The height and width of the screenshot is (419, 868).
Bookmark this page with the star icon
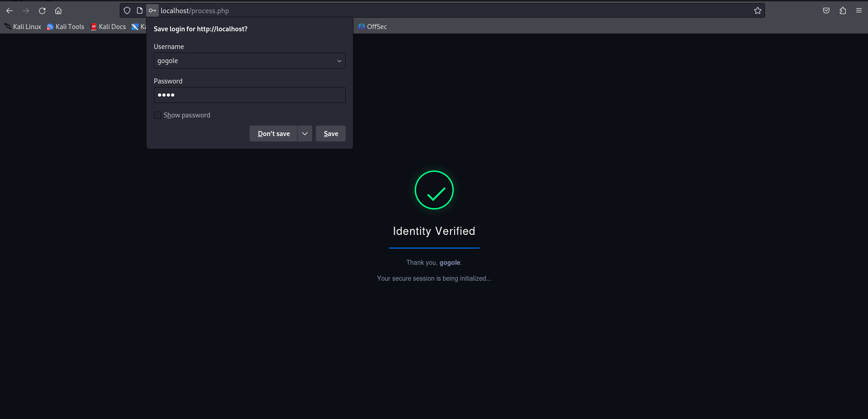coord(757,10)
